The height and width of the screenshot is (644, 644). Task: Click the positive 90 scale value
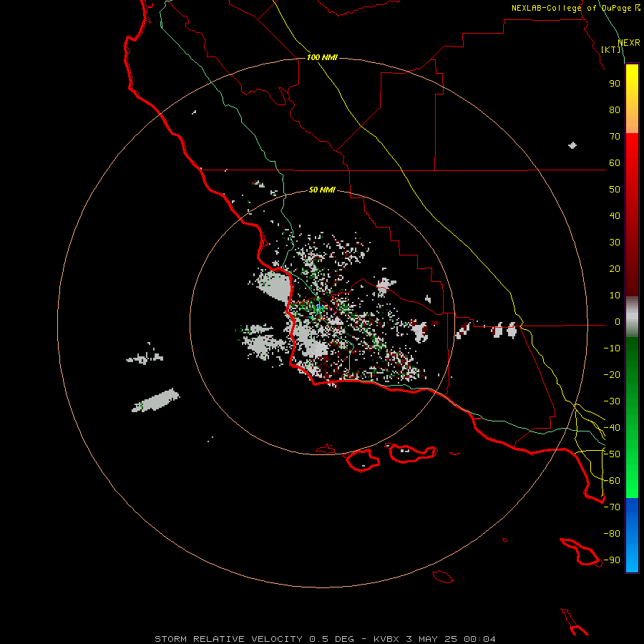(615, 84)
